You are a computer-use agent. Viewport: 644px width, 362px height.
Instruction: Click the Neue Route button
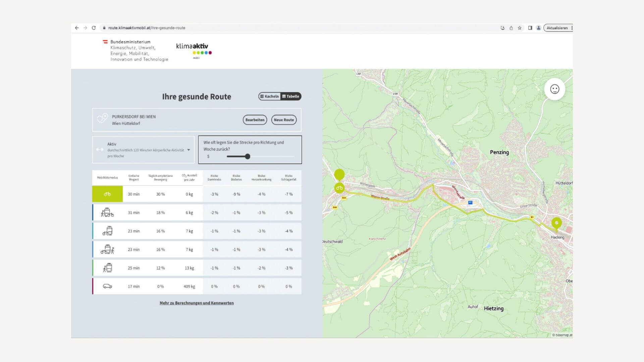(284, 120)
